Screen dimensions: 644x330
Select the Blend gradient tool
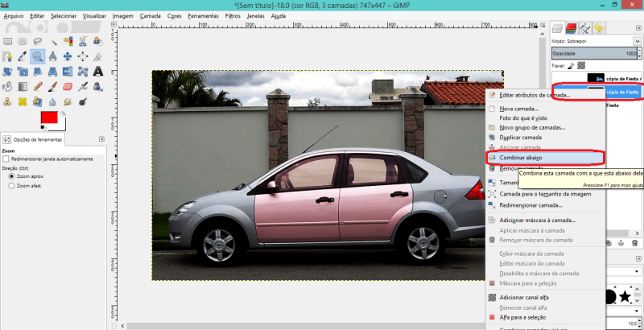pos(23,86)
